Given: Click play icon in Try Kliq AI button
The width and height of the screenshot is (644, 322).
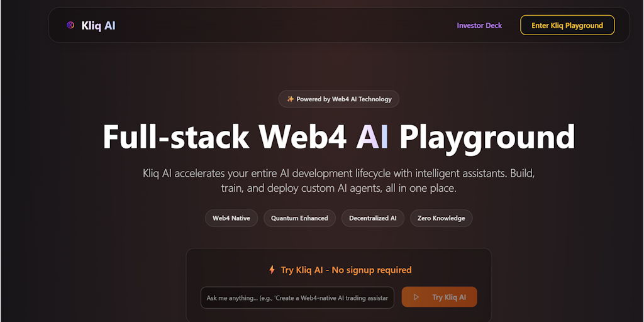Looking at the screenshot, I should 416,297.
